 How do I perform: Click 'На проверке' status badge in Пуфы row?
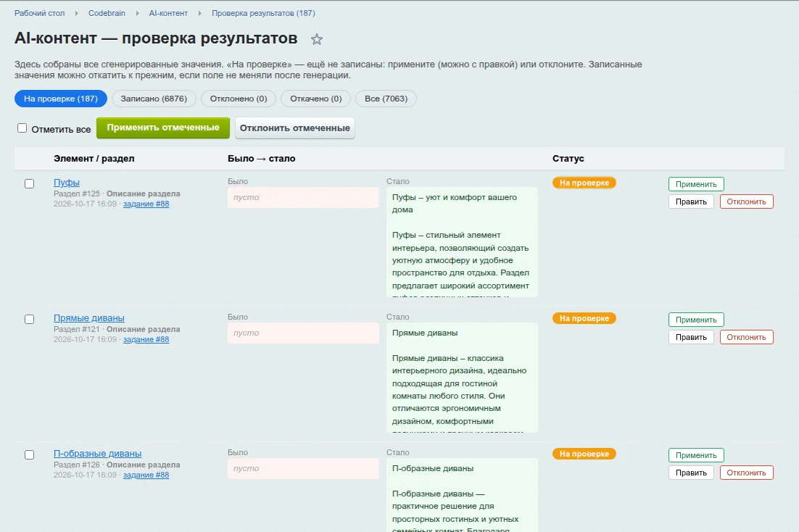[584, 183]
